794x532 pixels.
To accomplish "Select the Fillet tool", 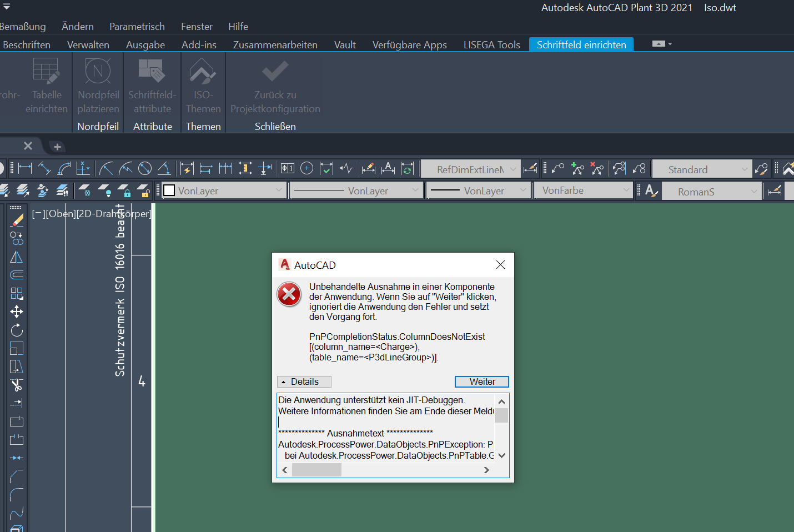I will (17, 494).
